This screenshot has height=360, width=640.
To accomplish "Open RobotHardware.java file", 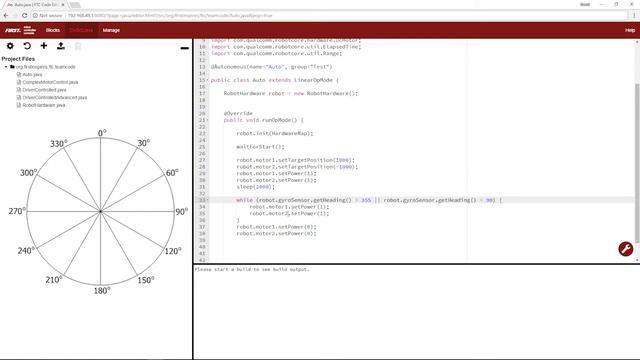I will tap(43, 105).
